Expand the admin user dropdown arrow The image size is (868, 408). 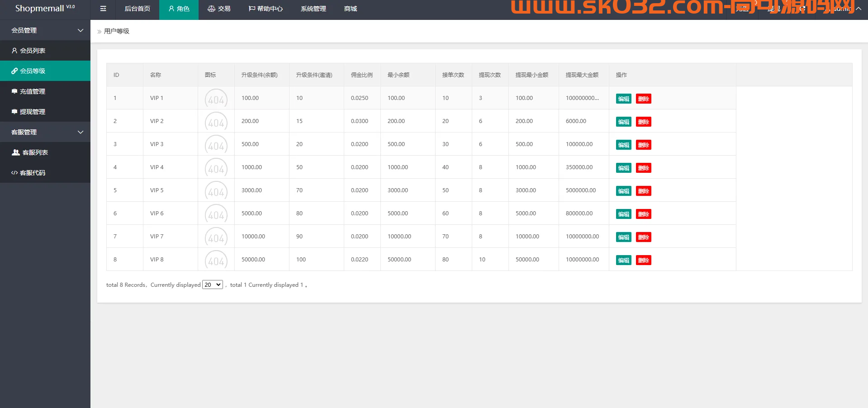point(858,9)
